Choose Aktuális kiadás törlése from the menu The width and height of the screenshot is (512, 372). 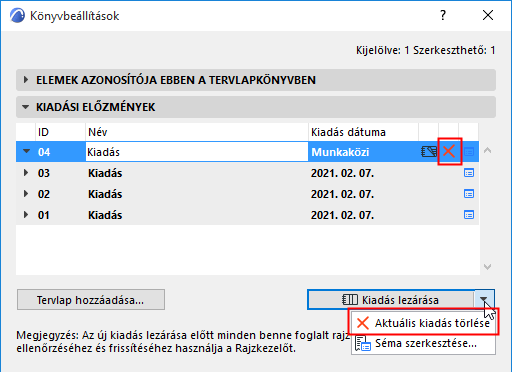[423, 323]
